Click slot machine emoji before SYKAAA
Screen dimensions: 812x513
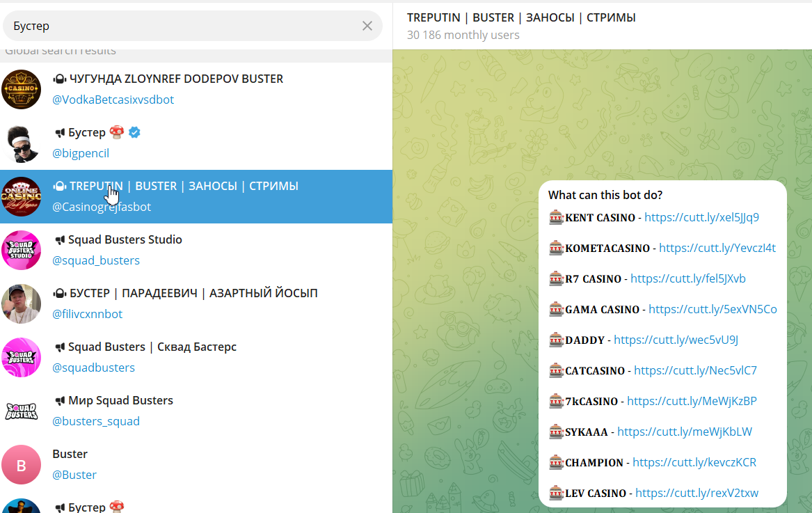[x=556, y=431]
